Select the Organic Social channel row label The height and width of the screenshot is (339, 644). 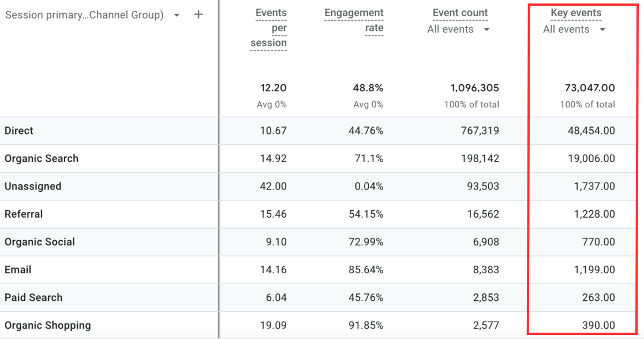tap(39, 241)
